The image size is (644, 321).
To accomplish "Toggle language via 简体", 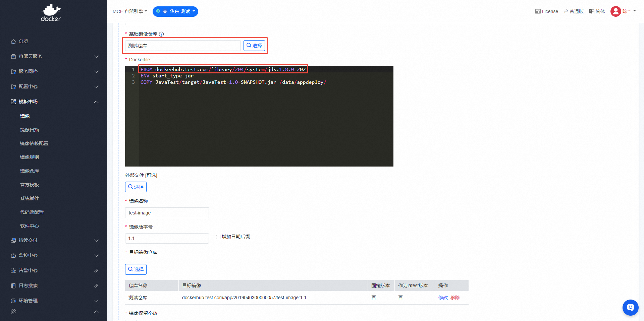I will click(x=597, y=11).
